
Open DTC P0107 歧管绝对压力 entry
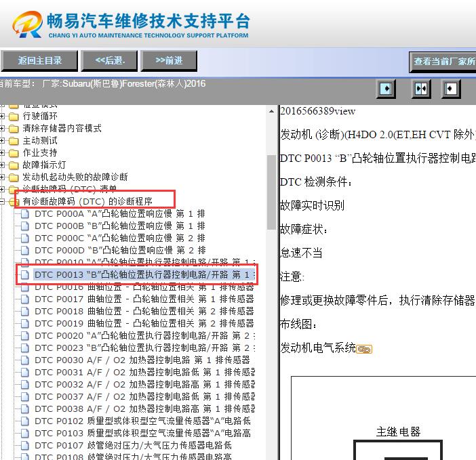(134, 445)
